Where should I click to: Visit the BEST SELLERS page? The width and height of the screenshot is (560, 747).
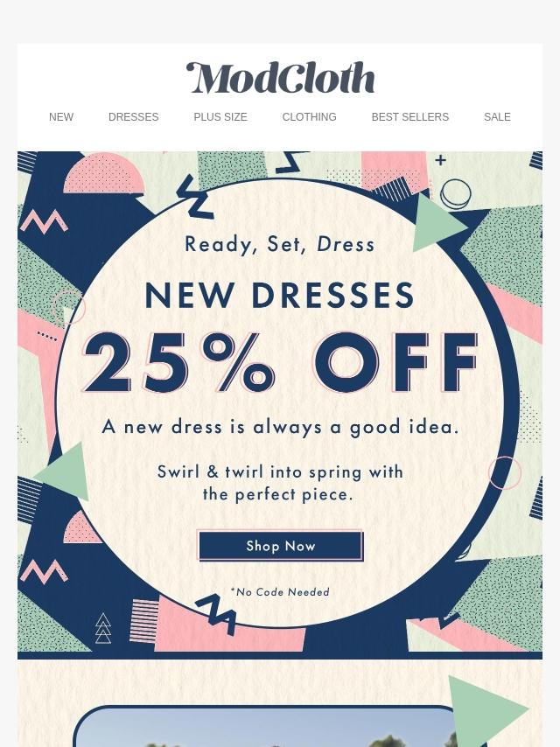pyautogui.click(x=409, y=117)
